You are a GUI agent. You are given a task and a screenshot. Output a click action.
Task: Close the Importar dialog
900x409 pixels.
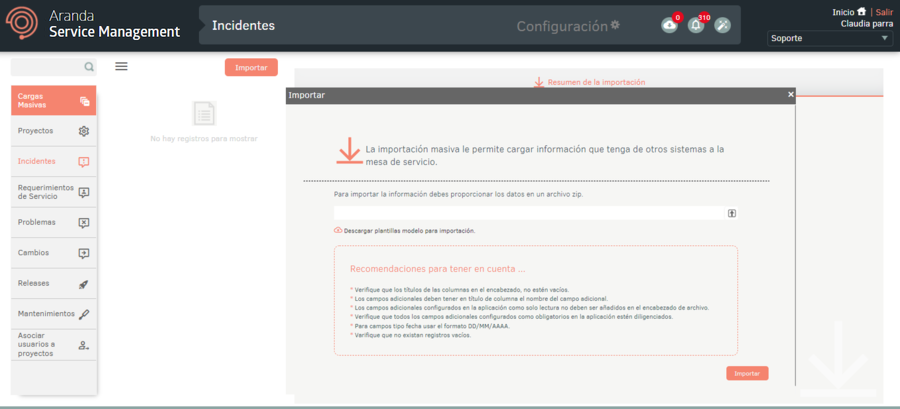pyautogui.click(x=790, y=95)
